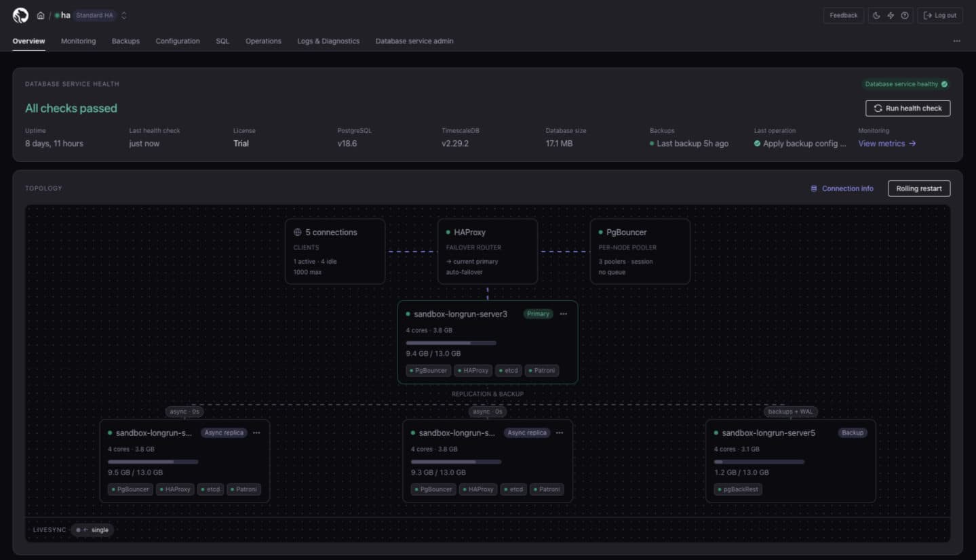Click the Database service healthy badge
This screenshot has width=976, height=560.
[x=906, y=84]
